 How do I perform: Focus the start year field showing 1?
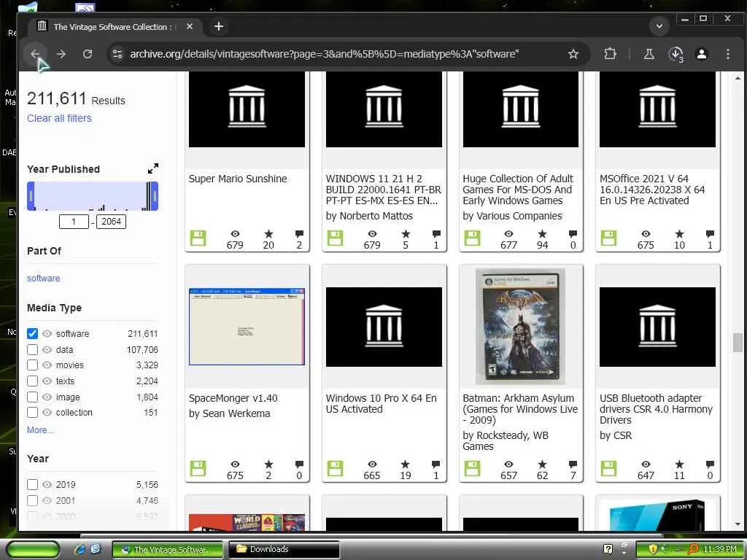[x=74, y=222]
